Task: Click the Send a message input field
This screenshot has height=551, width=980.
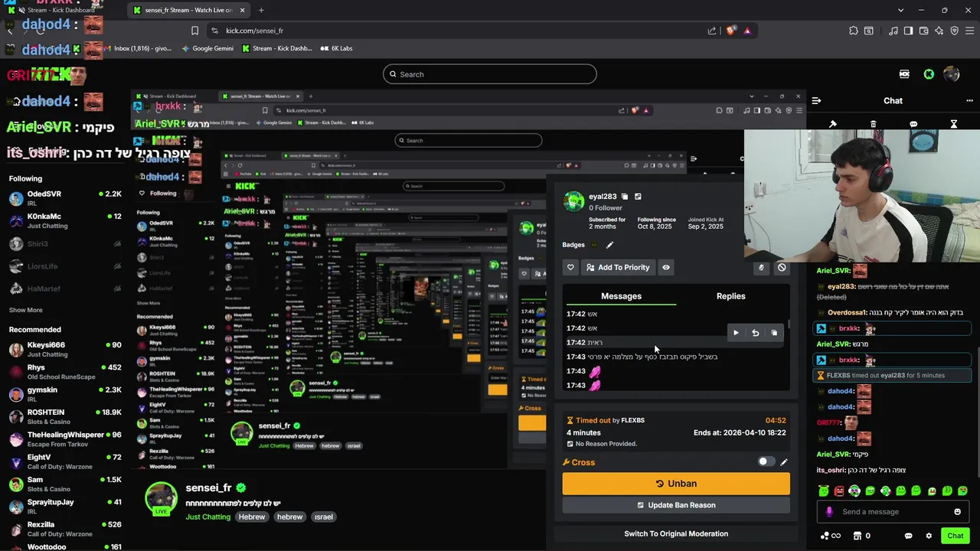Action: pos(892,512)
